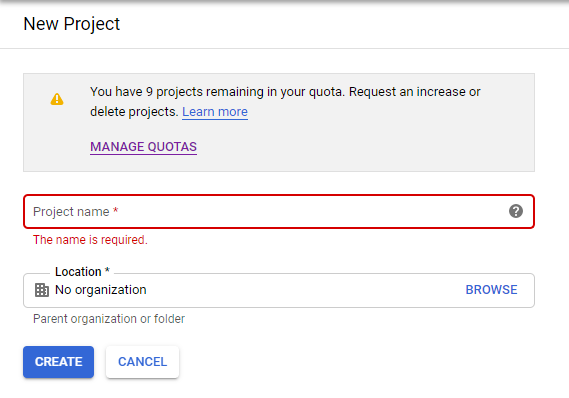The height and width of the screenshot is (398, 569).
Task: Click the red asterisk after Project name
Action: coord(115,210)
